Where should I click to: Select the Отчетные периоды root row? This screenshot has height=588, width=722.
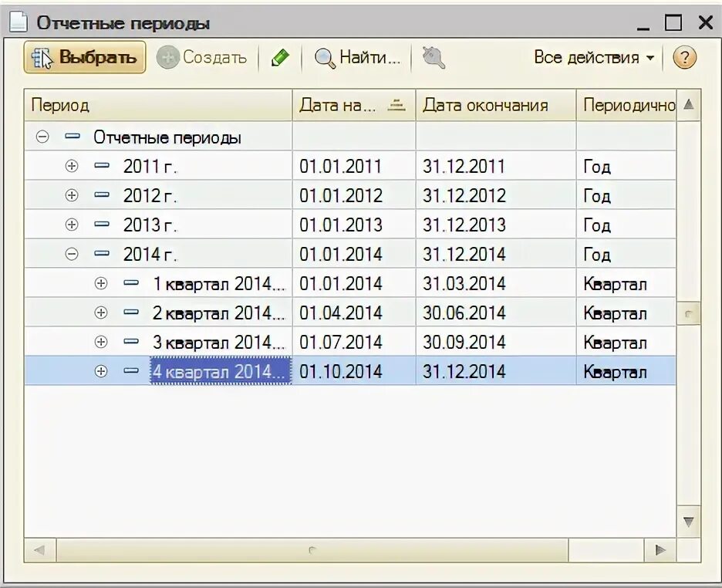(x=350, y=137)
